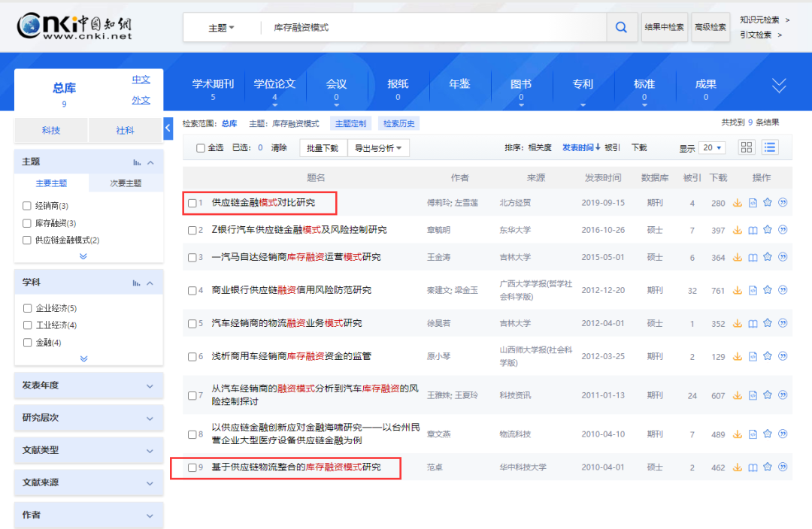Open chart icon in 主题 panel header

(137, 162)
